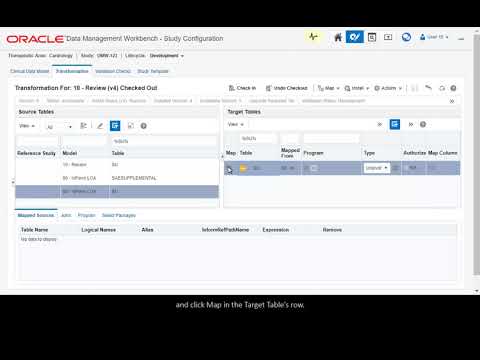This screenshot has width=480, height=360.
Task: Click the blue filter icon in Source Tables toolbar
Action: pos(115,126)
